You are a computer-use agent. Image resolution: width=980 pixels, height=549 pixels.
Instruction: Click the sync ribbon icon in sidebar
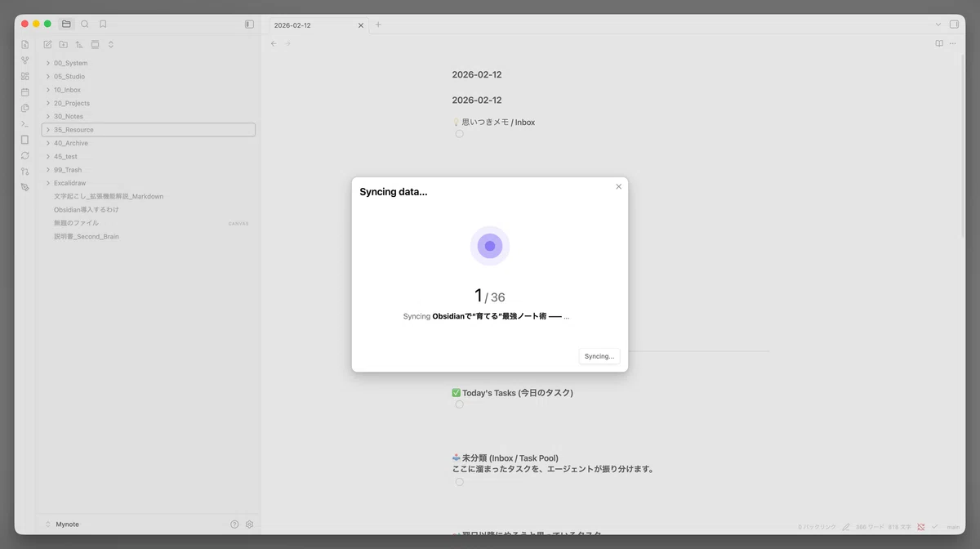(25, 155)
